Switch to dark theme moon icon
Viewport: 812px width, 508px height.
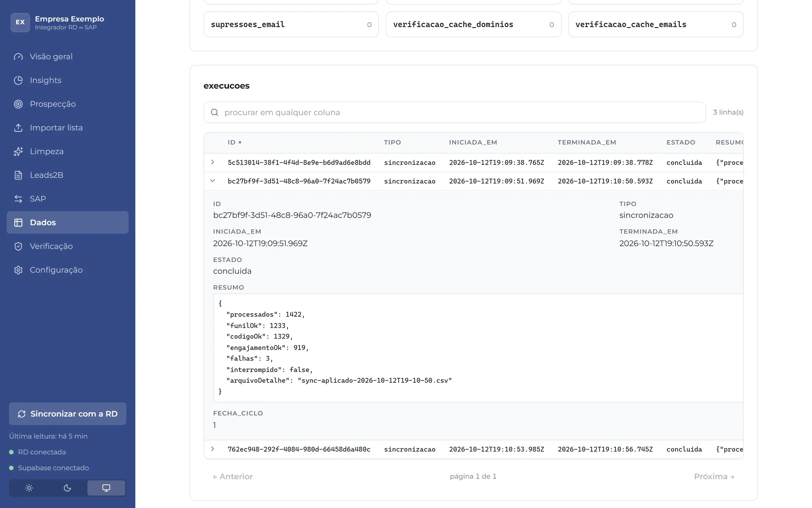point(67,488)
